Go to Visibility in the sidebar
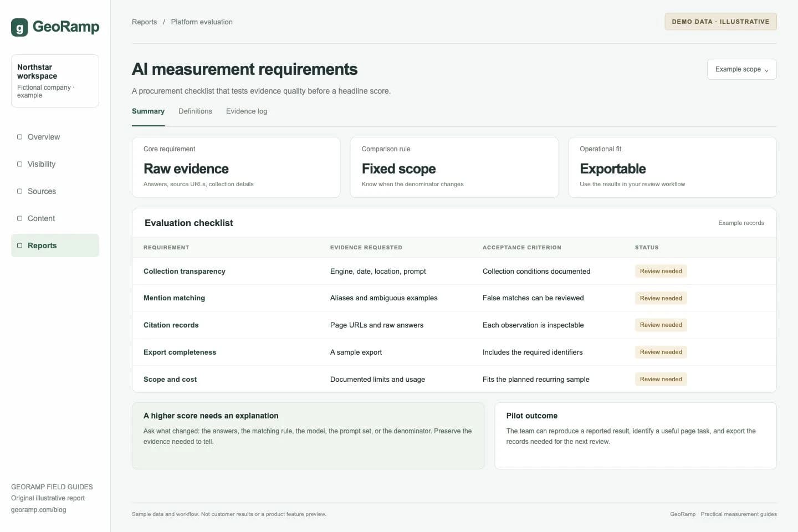 pyautogui.click(x=55, y=164)
